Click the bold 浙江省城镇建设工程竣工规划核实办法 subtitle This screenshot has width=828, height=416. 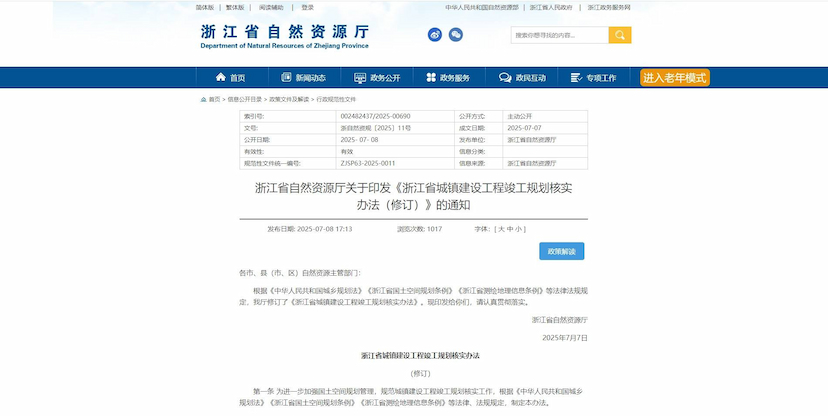coord(420,356)
